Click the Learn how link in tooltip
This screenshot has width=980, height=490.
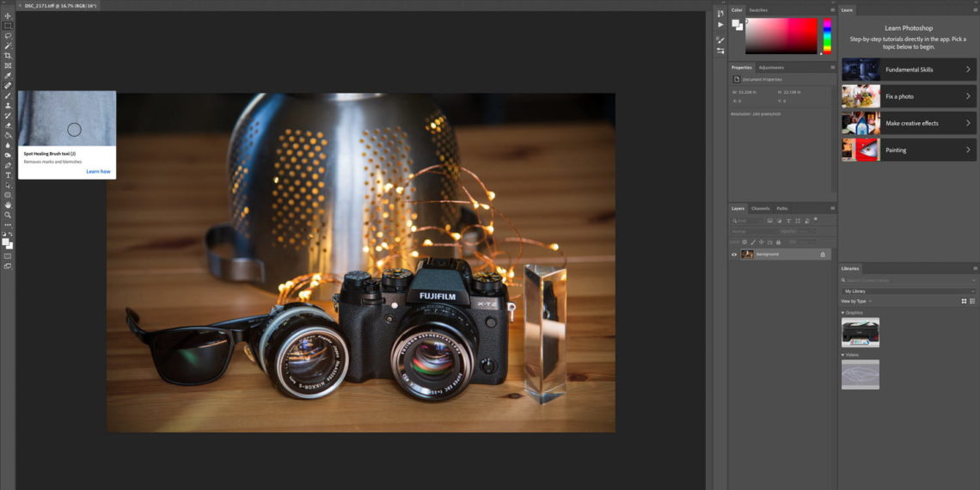point(98,171)
